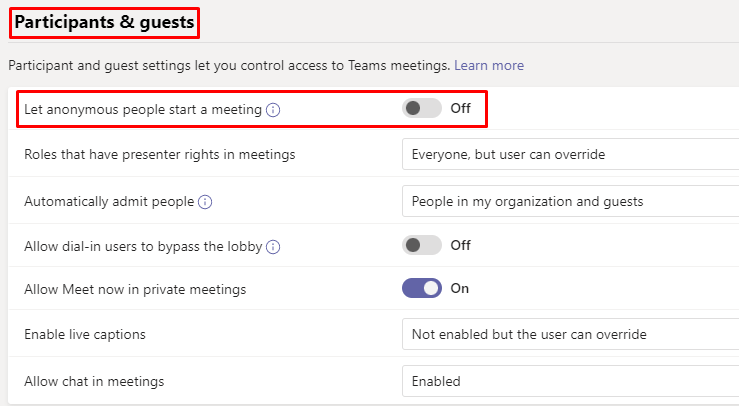Viewport: 739px width, 406px height.
Task: Click the participant and guest settings description
Action: pyautogui.click(x=228, y=65)
